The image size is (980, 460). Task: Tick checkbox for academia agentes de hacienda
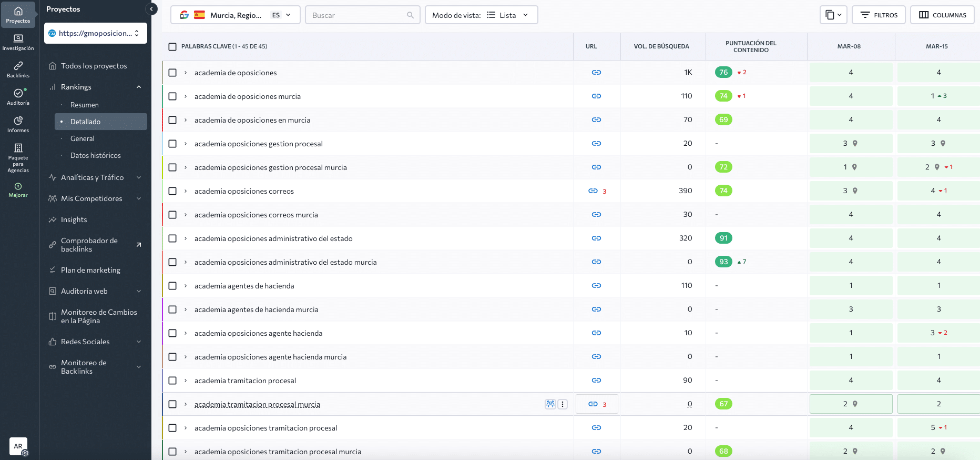(172, 286)
